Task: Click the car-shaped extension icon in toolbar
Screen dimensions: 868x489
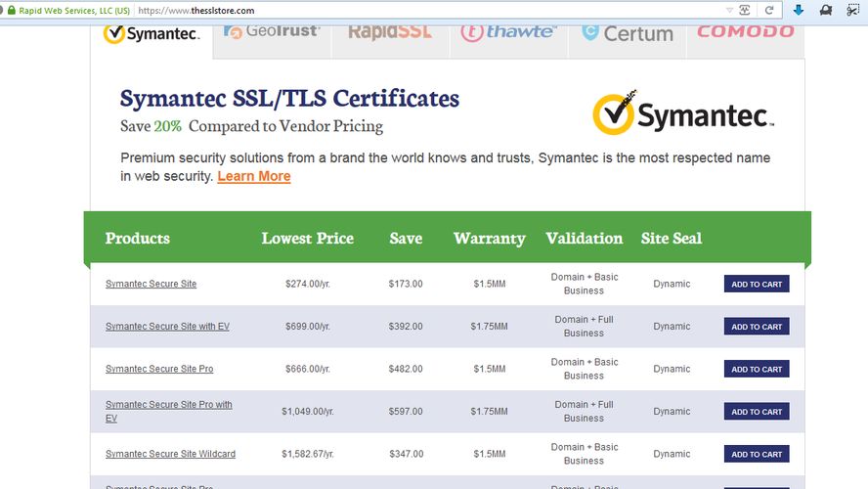Action: coord(826,10)
